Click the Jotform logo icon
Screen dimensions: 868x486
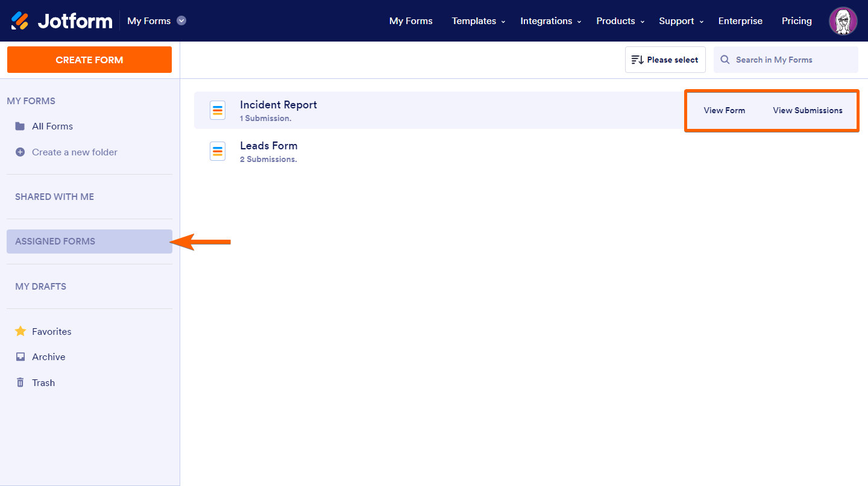pos(20,20)
